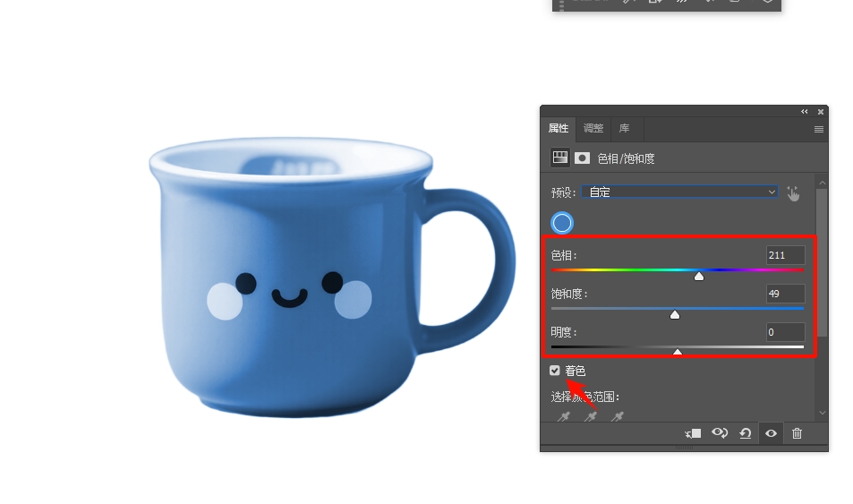Click the 色相 value field showing 211
Viewport: 853px width, 504px height.
[x=785, y=255]
